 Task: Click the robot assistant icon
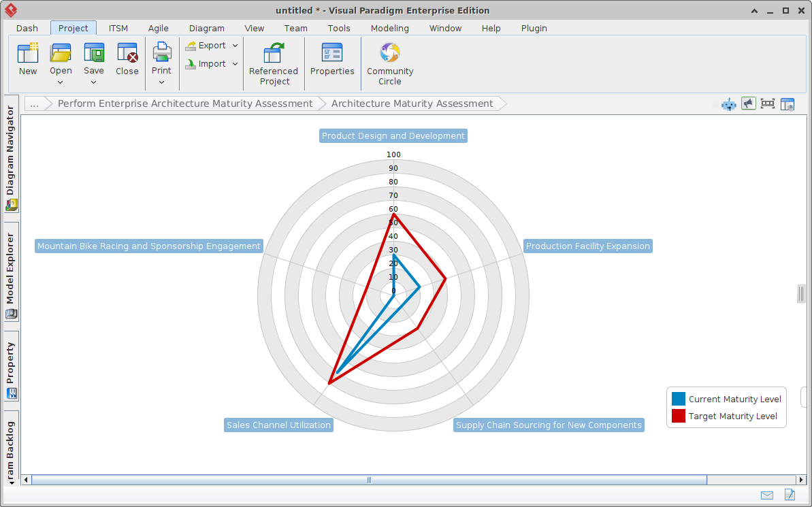tap(729, 104)
